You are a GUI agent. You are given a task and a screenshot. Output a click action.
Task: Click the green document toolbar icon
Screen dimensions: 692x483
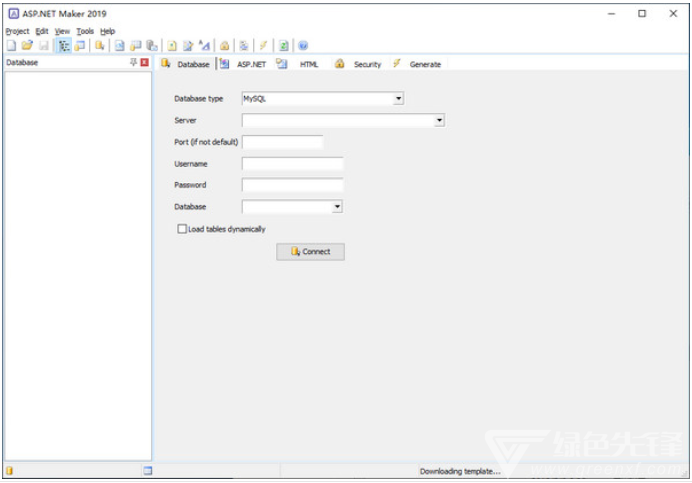pyautogui.click(x=284, y=45)
